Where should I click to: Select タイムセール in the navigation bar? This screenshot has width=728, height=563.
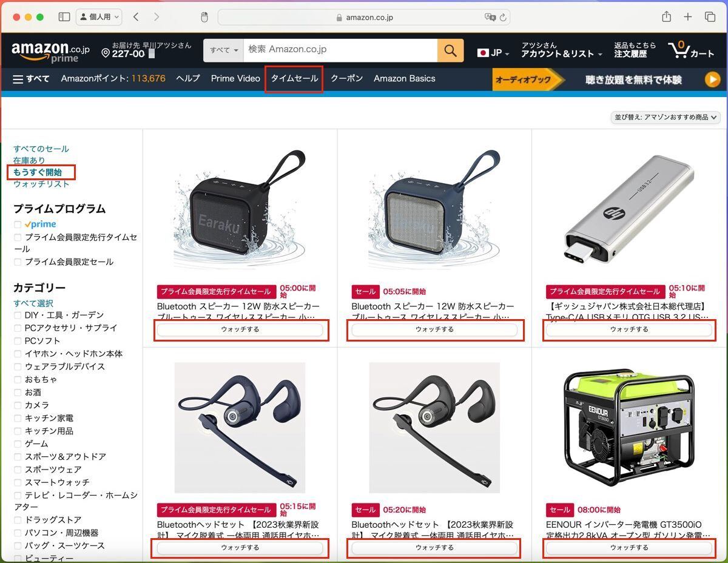[294, 79]
